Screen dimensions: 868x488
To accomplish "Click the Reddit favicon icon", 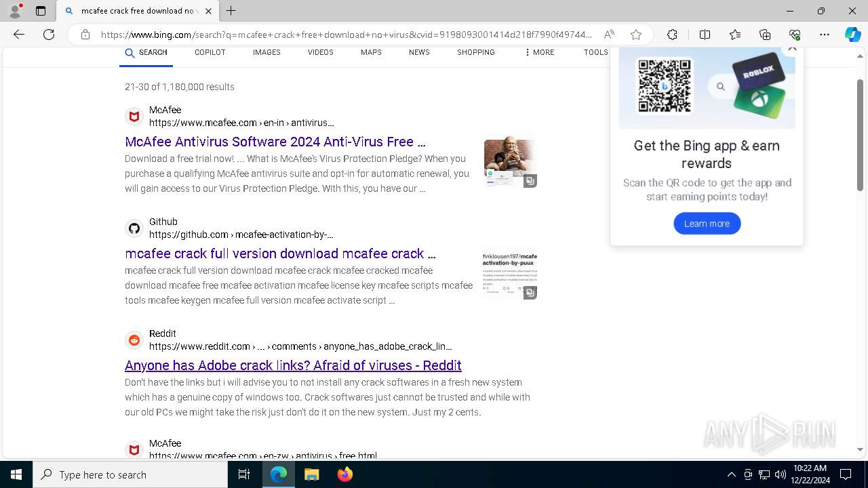I will coord(134,340).
